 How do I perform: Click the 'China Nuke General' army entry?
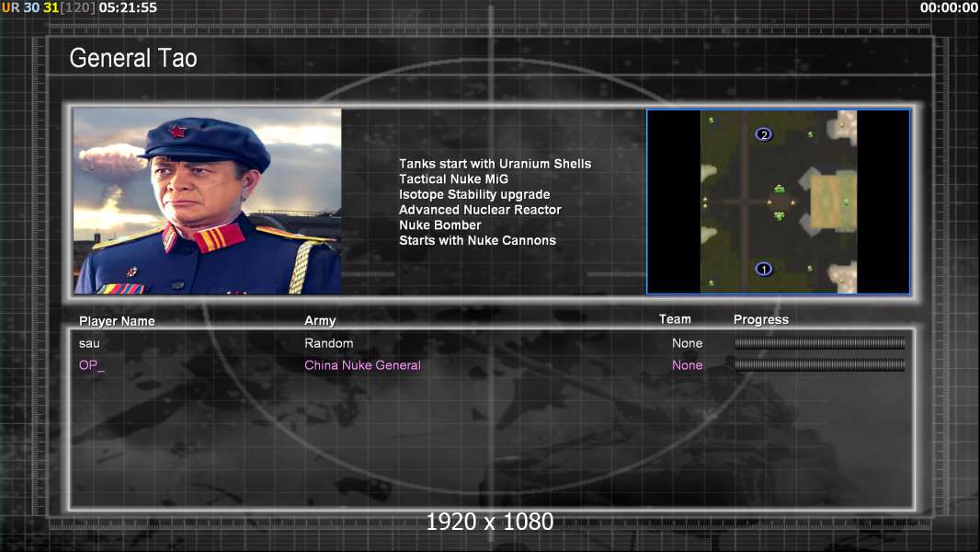362,365
